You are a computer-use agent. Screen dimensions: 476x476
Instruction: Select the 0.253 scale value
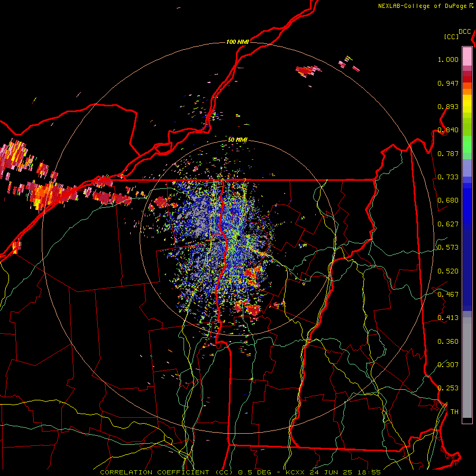448,388
